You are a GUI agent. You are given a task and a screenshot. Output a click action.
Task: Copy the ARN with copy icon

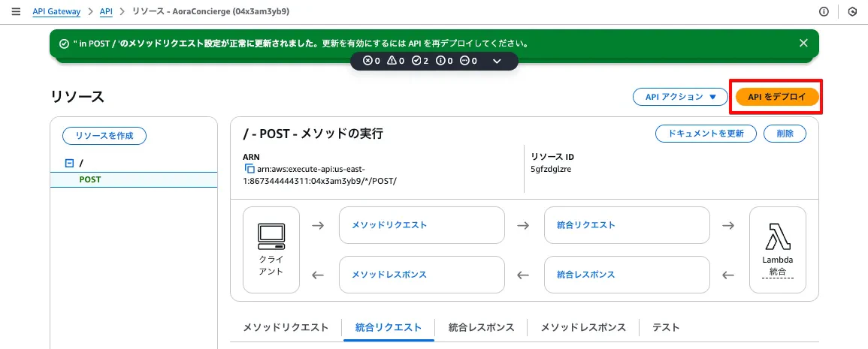[250, 169]
